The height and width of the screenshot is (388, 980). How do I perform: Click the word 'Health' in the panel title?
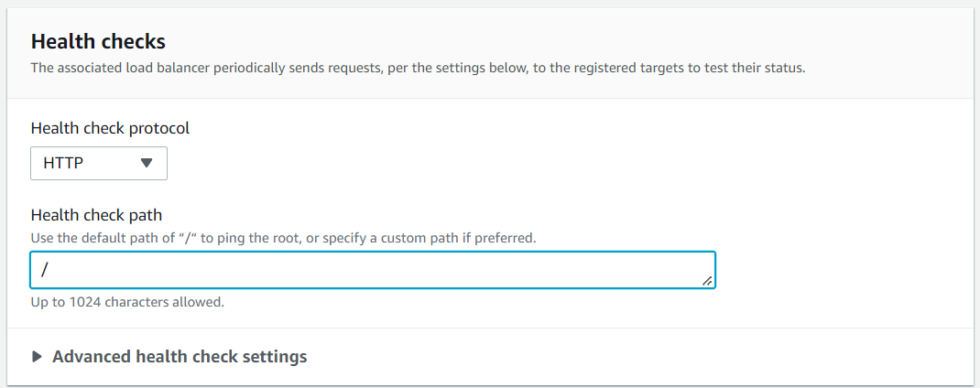click(x=60, y=41)
